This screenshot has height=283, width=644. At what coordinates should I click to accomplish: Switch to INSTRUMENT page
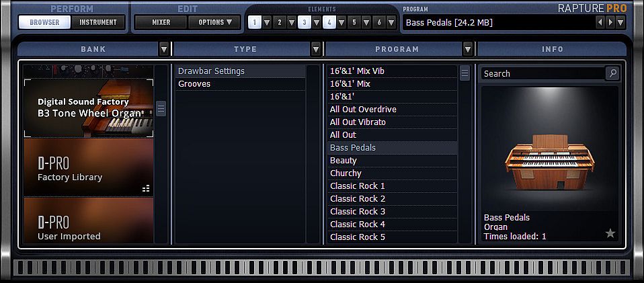point(98,22)
